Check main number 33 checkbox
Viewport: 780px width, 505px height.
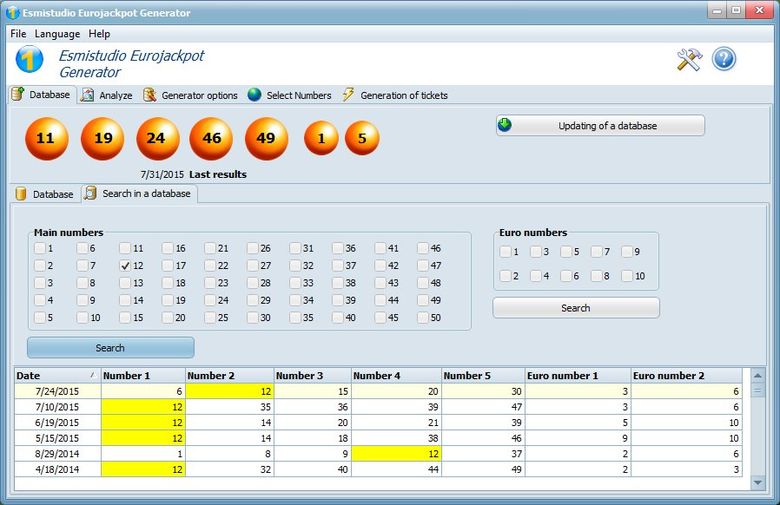[295, 283]
